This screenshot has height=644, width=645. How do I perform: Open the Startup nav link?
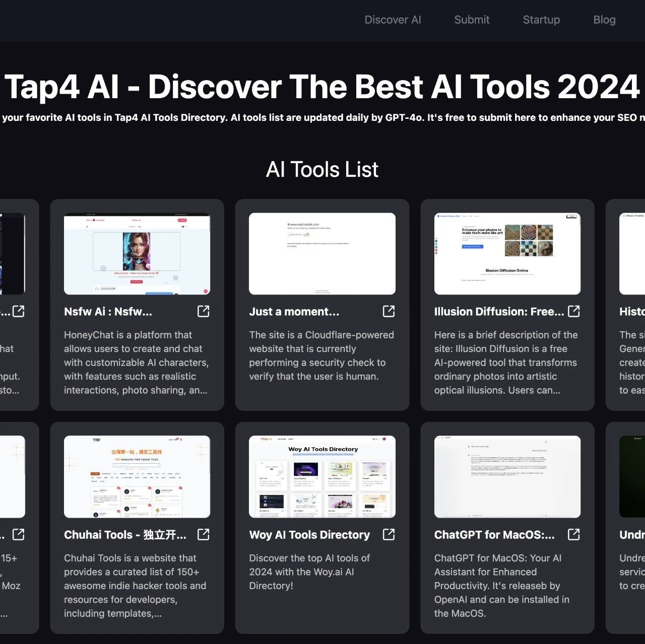541,20
